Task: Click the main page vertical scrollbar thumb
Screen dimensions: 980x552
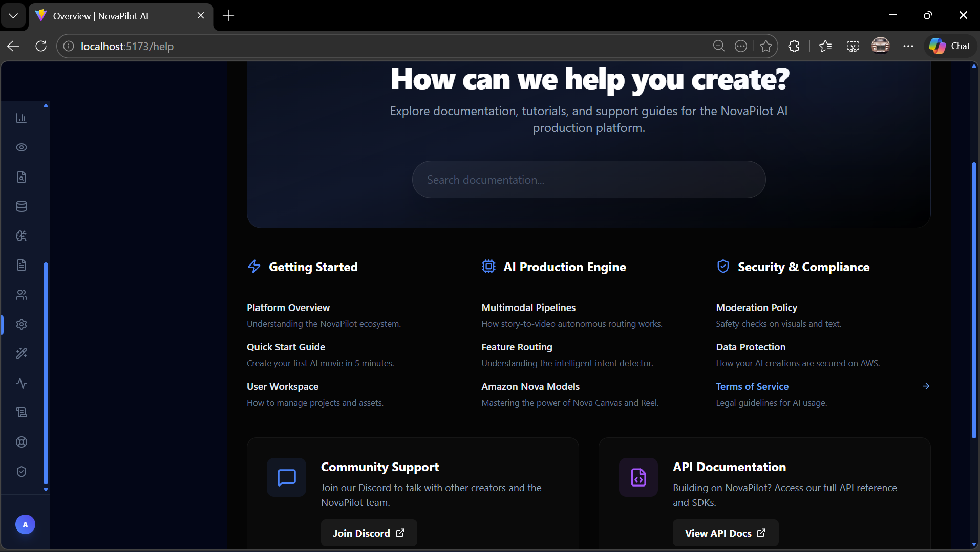Action: [974, 300]
